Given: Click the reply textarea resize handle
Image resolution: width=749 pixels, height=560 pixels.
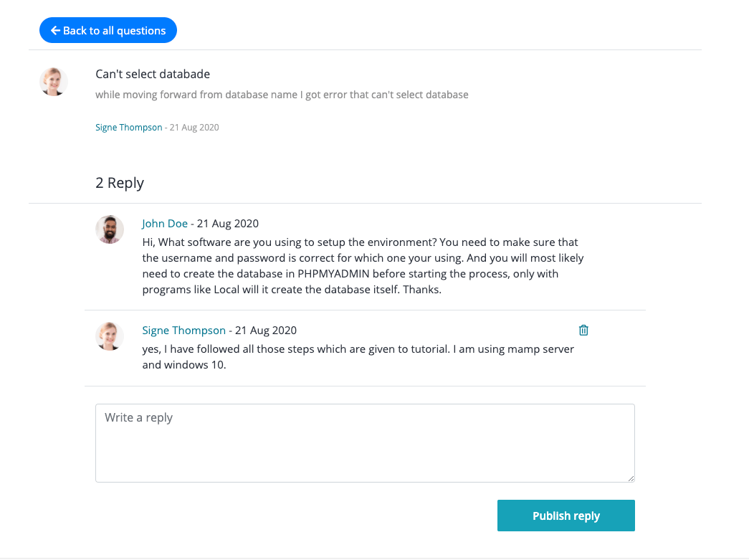Looking at the screenshot, I should 630,478.
